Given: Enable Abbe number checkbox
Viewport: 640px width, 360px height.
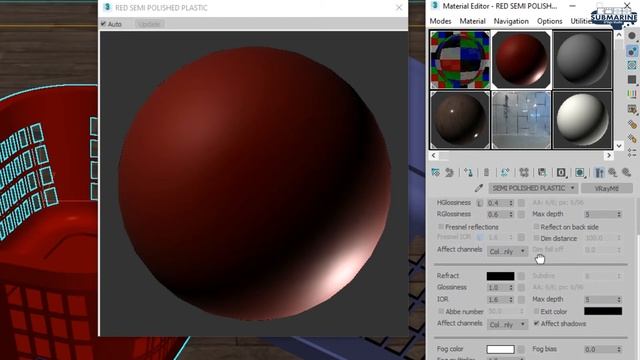Looking at the screenshot, I should pos(441,311).
